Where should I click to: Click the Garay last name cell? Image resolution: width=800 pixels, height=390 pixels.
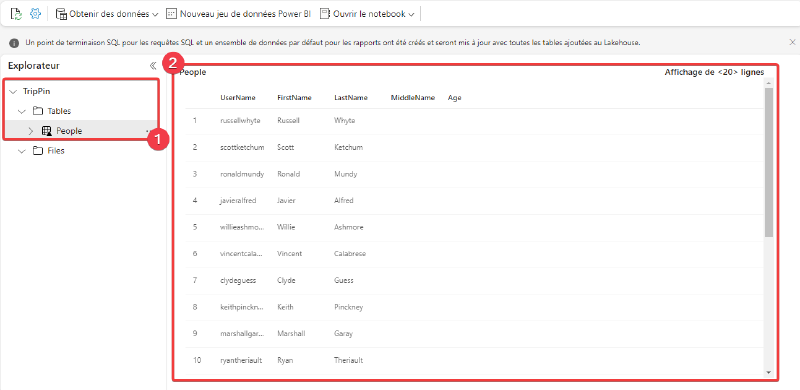343,334
